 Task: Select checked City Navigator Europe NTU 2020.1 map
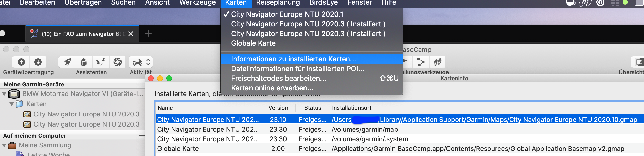point(312,14)
